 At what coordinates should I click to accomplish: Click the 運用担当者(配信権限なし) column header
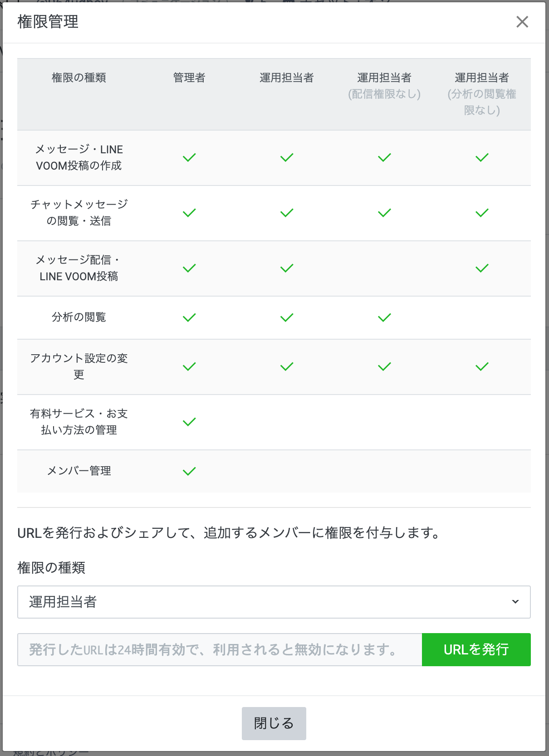click(384, 86)
